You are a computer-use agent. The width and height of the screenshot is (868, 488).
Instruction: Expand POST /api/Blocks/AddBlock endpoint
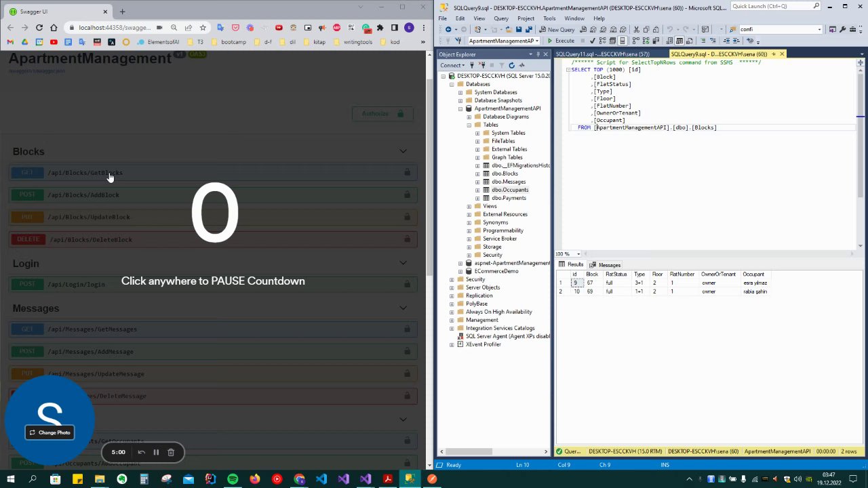(x=213, y=195)
